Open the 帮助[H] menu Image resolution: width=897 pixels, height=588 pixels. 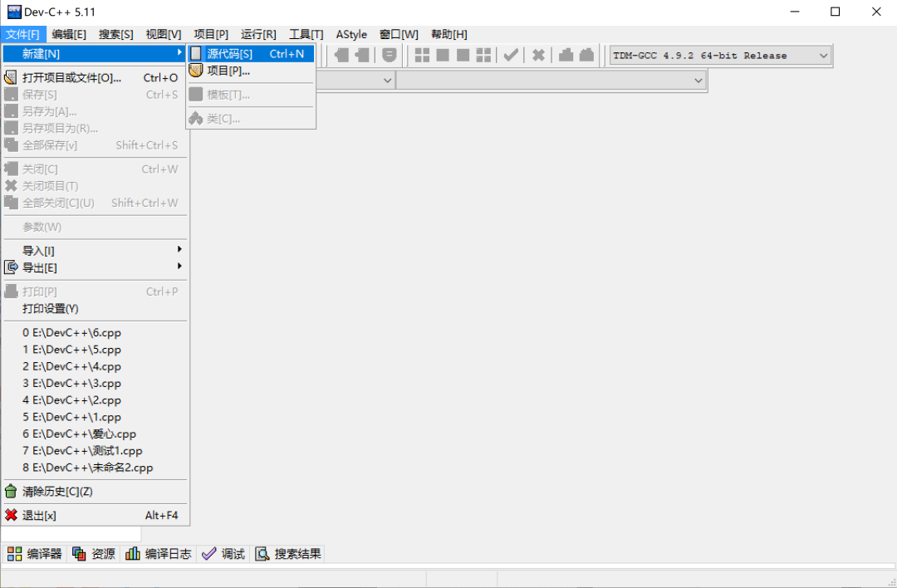(x=449, y=34)
